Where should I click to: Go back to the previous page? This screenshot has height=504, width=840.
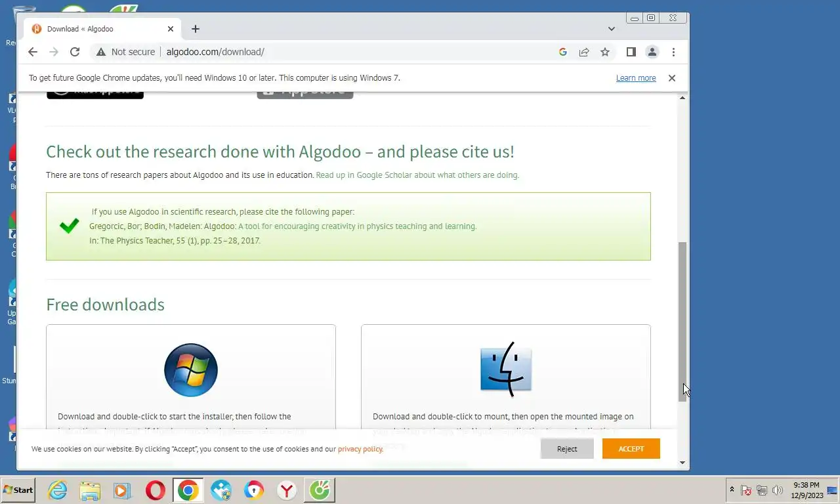coord(33,52)
